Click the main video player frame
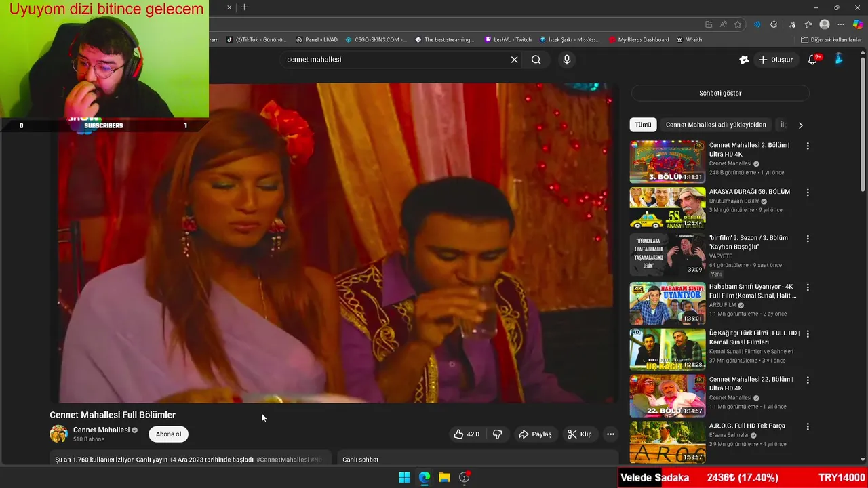This screenshot has height=488, width=868. pyautogui.click(x=334, y=243)
